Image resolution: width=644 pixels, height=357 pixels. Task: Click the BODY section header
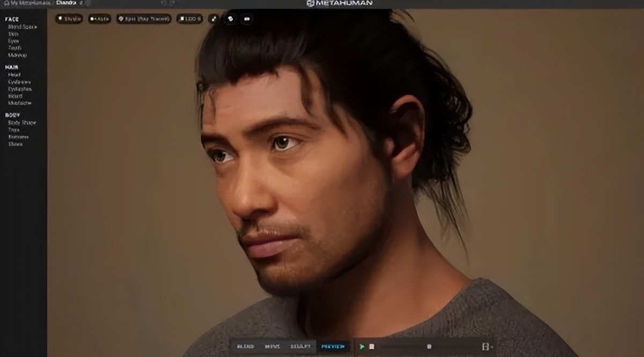point(12,115)
